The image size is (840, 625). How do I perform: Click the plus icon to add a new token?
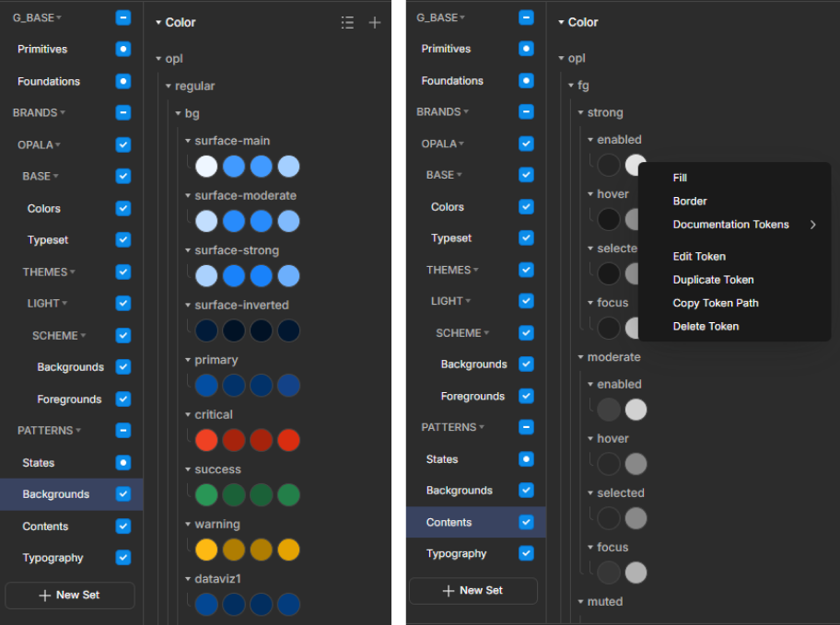pos(375,22)
